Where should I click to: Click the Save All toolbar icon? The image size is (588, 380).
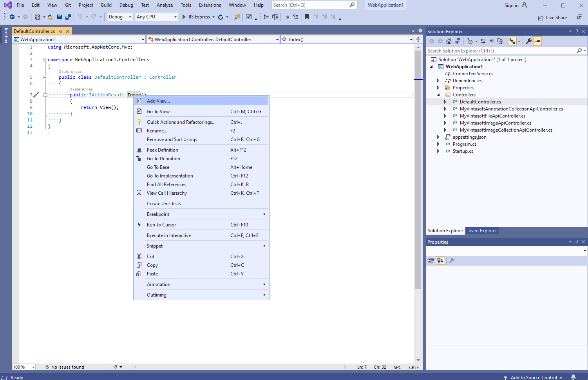[68, 17]
